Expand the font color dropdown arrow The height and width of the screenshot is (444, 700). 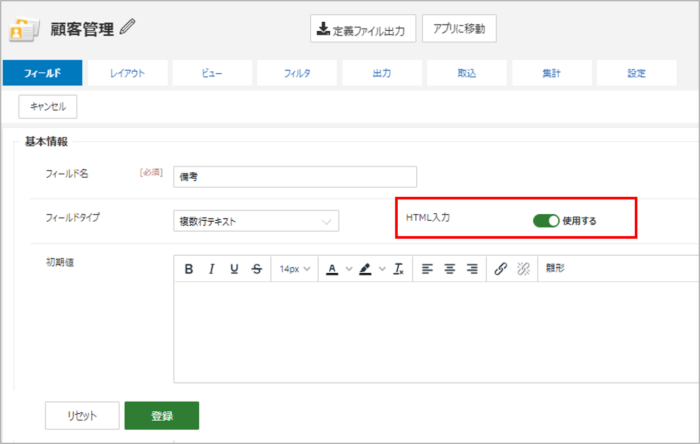[349, 269]
